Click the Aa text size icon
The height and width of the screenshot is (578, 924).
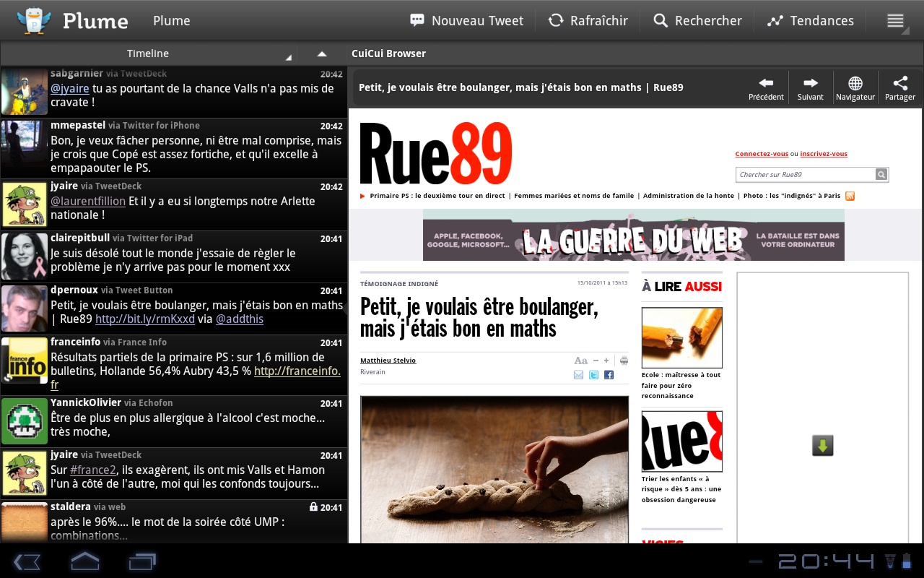coord(580,361)
